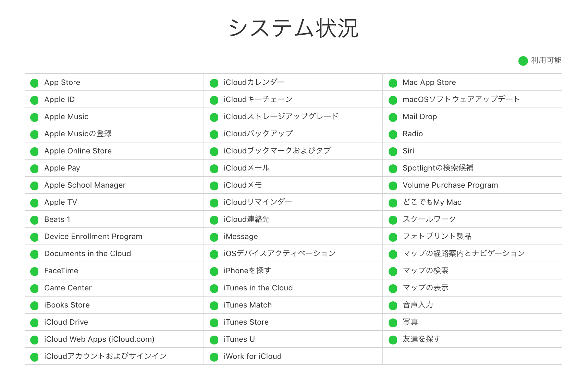The height and width of the screenshot is (376, 588).
Task: Click the iMessage status indicator
Action: point(213,237)
